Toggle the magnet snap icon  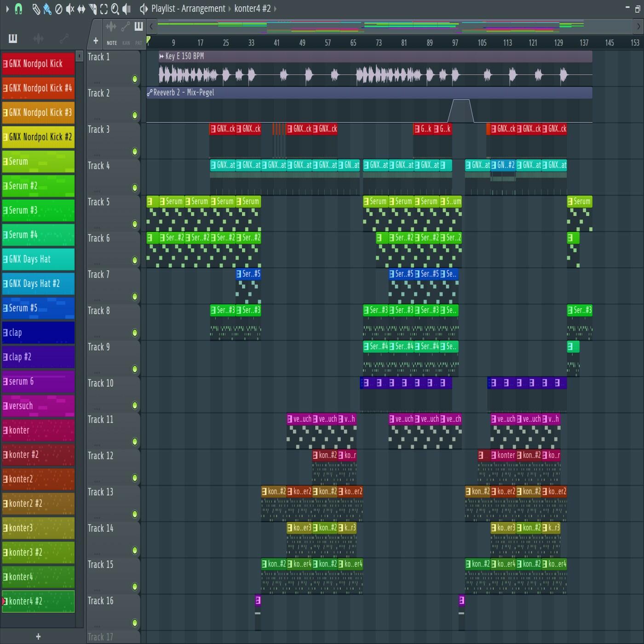[18, 9]
